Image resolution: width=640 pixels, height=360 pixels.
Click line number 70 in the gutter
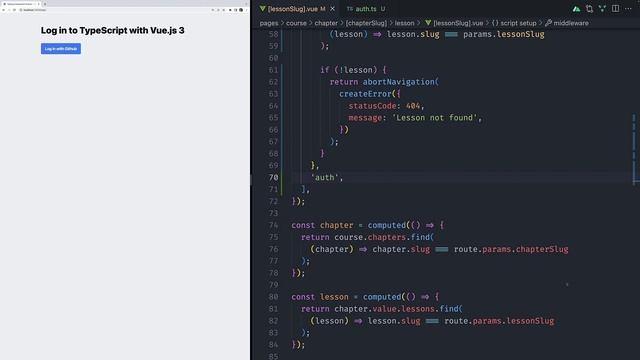[x=273, y=178]
